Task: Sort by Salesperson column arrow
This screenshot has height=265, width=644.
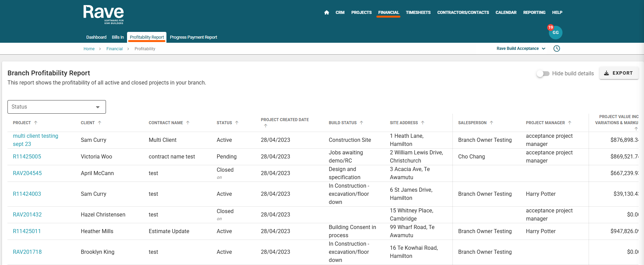Action: point(491,123)
